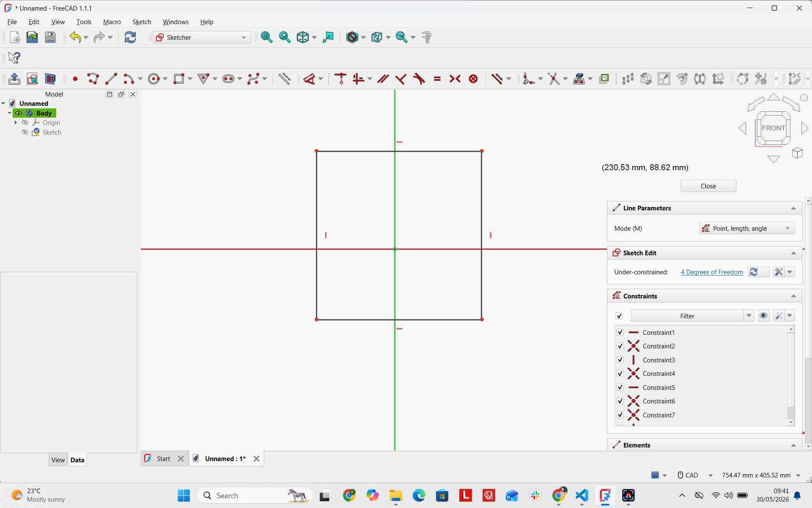Toggle Body visibility eye icon
Screen dimensions: 812x508
click(19, 113)
